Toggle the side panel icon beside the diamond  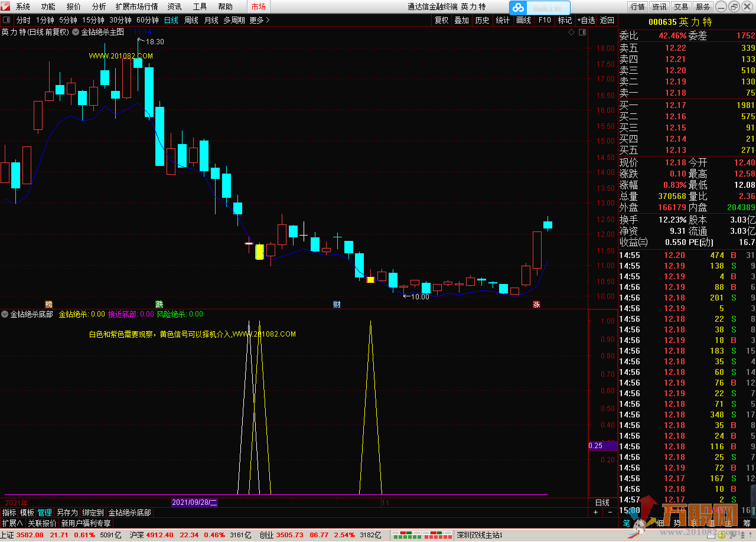tap(582, 32)
